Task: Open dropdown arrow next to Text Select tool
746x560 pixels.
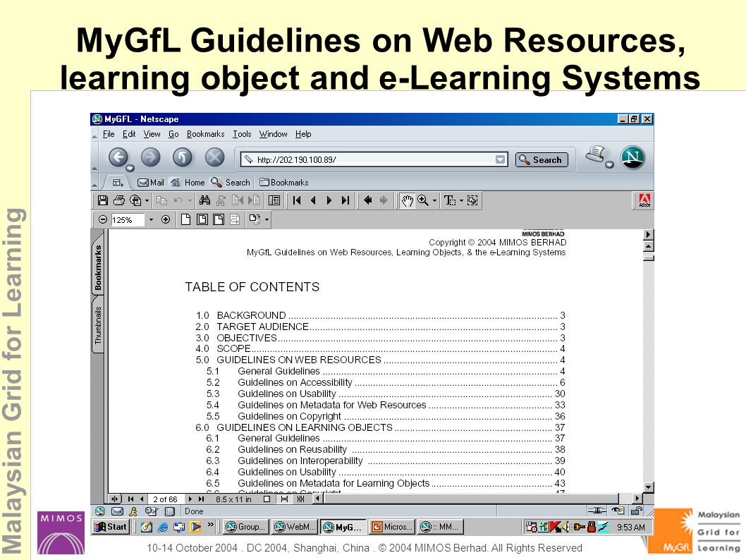Action: [x=461, y=201]
